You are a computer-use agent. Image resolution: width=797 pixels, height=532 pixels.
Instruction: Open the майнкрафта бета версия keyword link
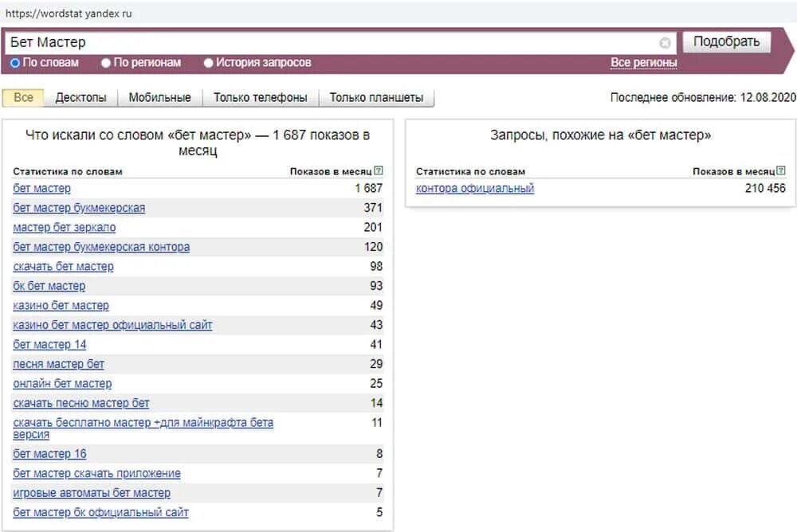click(x=143, y=428)
